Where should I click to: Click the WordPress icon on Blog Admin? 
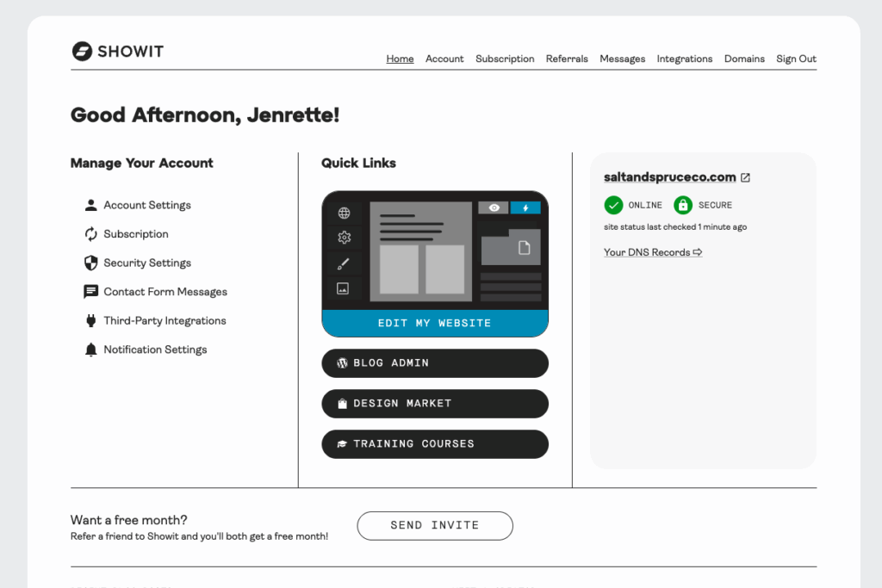[342, 363]
